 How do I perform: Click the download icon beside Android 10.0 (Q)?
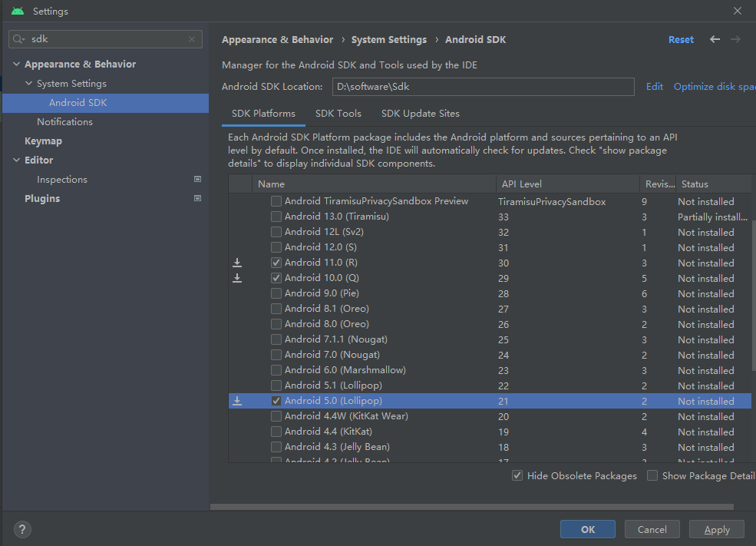pyautogui.click(x=237, y=278)
